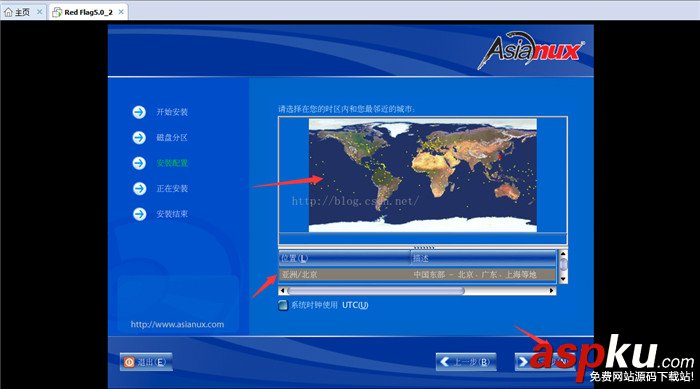The image size is (700, 389).
Task: Enable 系统时钟使用 UTC checkbox
Action: (x=283, y=305)
